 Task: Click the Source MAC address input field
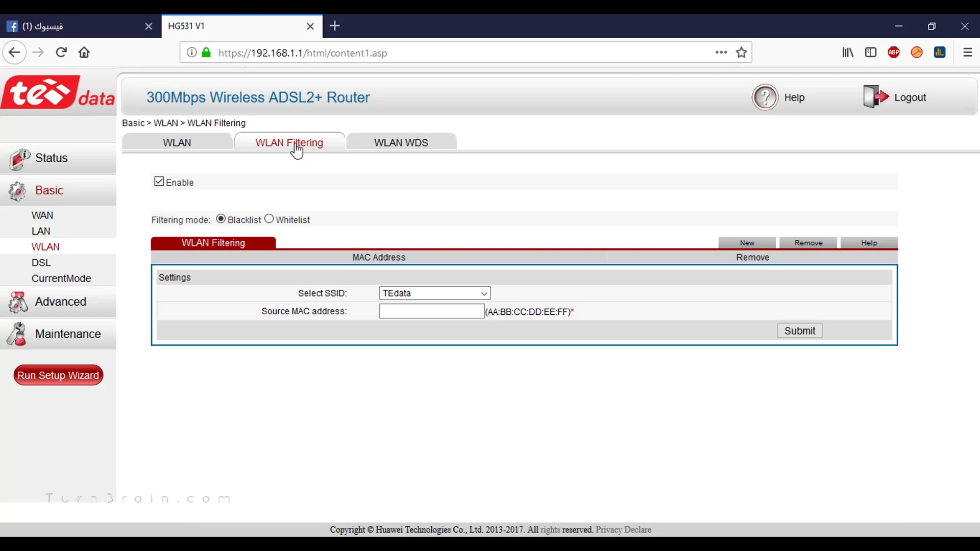click(x=431, y=311)
